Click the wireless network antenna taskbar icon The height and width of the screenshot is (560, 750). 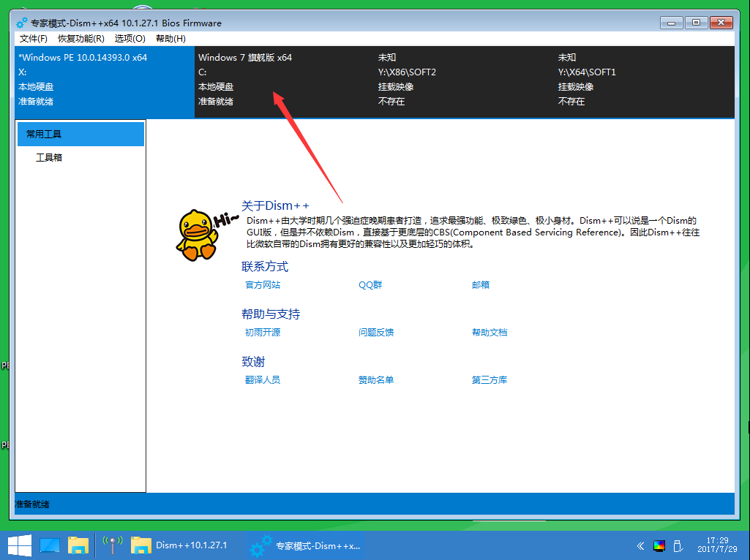click(113, 545)
